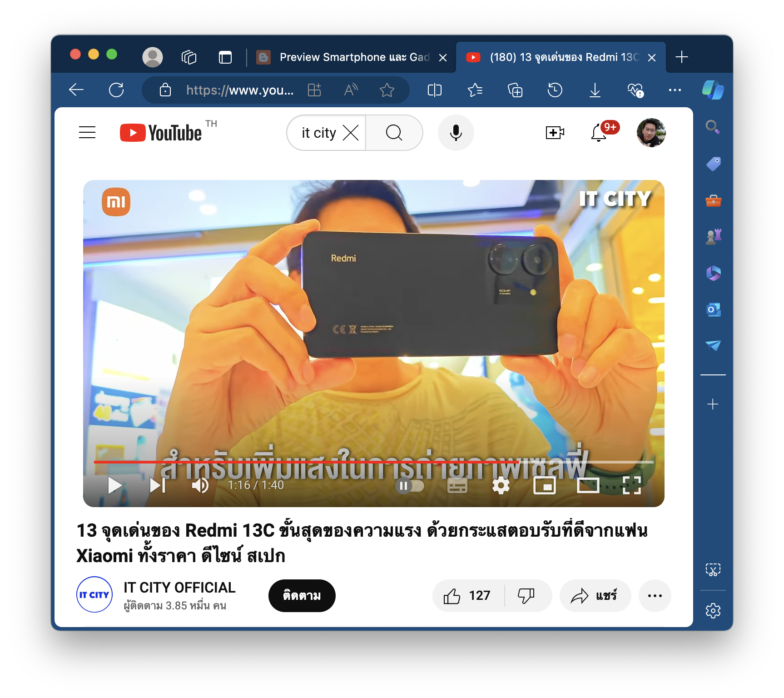This screenshot has width=784, height=698.
Task: Click the address bar URL
Action: (x=239, y=90)
